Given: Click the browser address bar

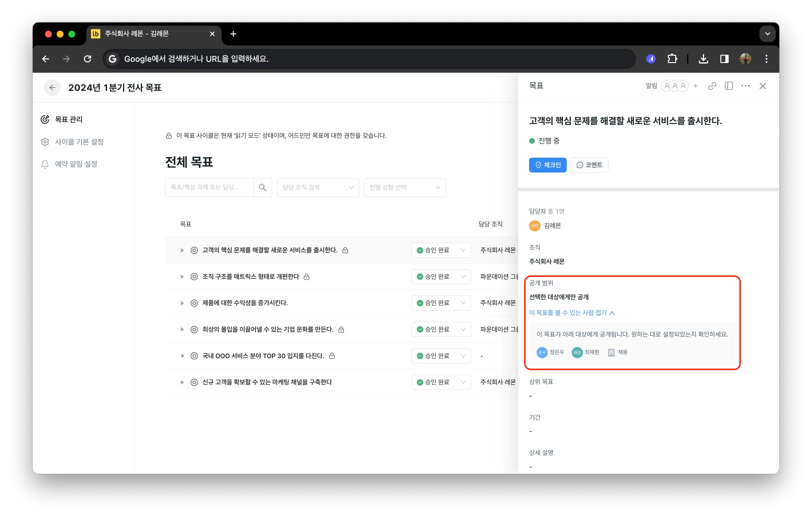Looking at the screenshot, I should click(x=369, y=59).
